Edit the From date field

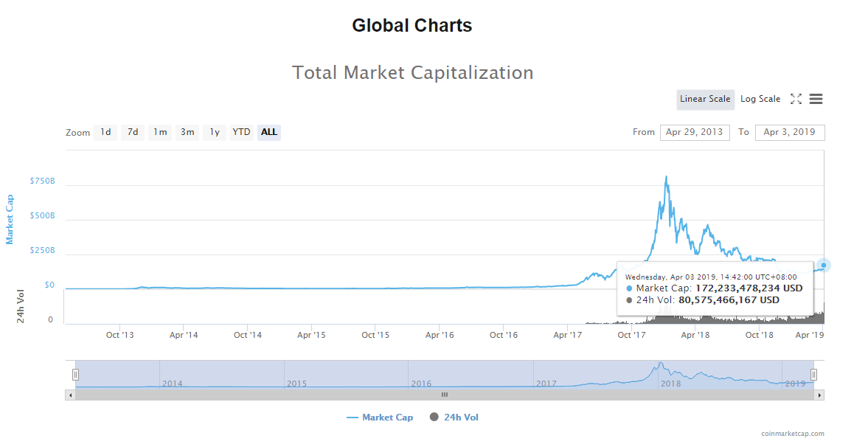tap(695, 132)
